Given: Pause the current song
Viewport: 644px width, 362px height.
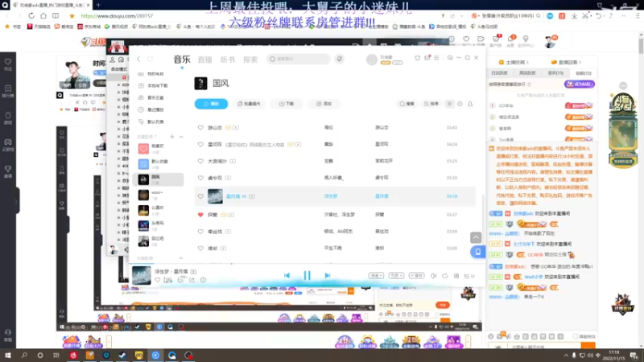Looking at the screenshot, I should (x=307, y=275).
